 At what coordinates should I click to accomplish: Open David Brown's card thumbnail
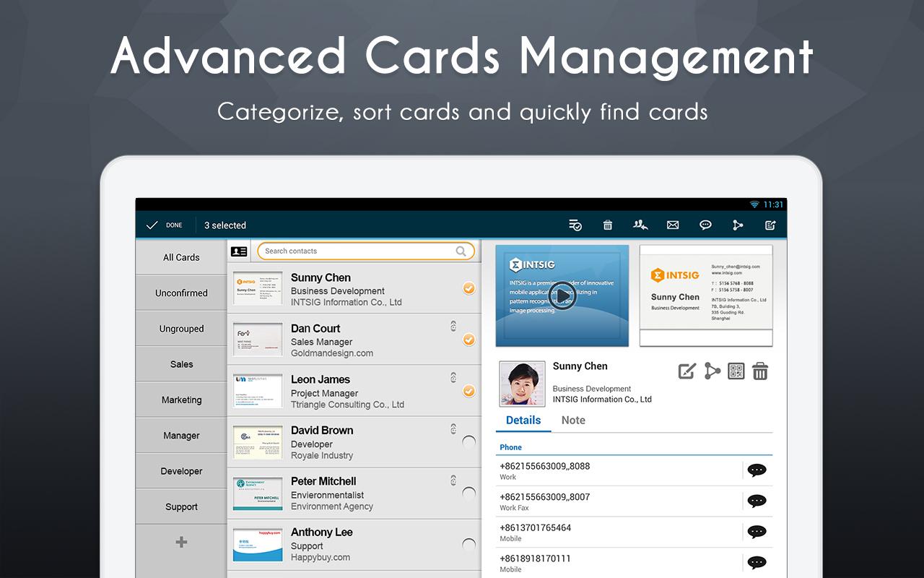pyautogui.click(x=258, y=442)
